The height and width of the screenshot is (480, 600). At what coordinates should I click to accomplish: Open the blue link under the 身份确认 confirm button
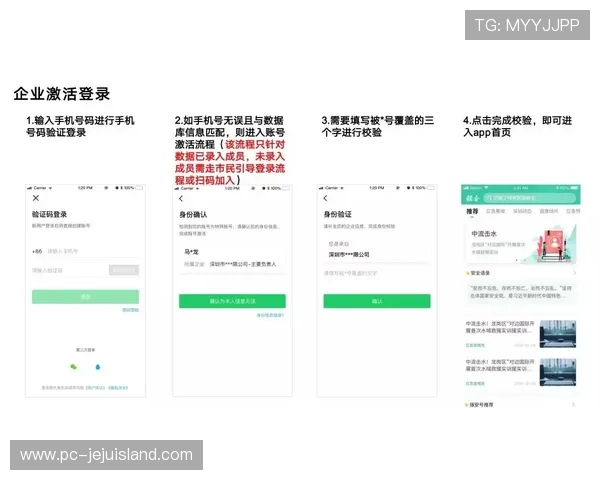point(270,315)
